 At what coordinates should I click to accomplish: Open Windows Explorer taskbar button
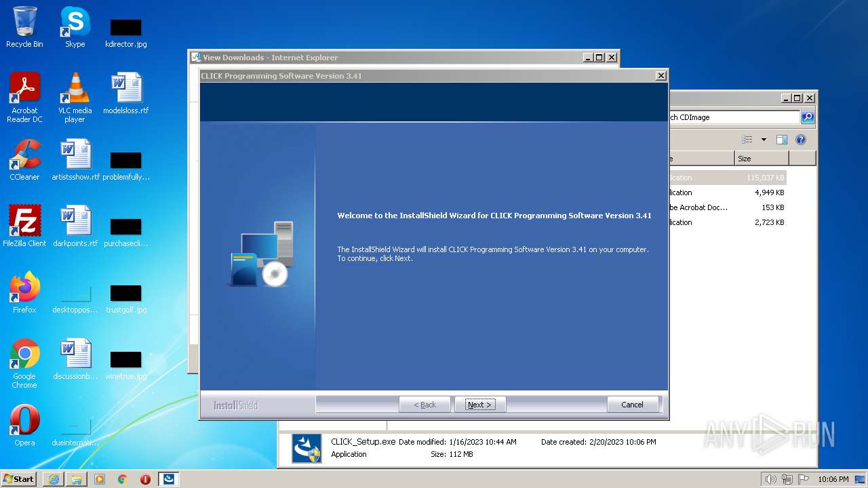(x=77, y=479)
